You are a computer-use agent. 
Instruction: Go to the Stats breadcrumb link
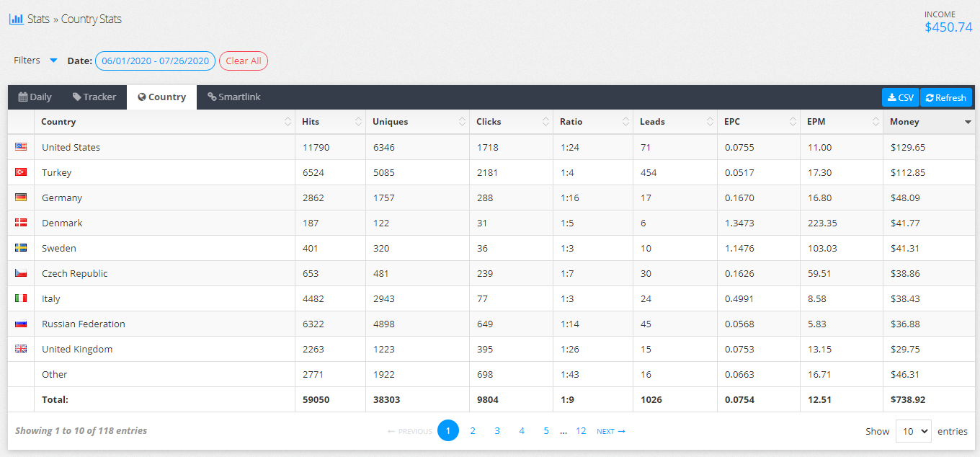(x=38, y=19)
